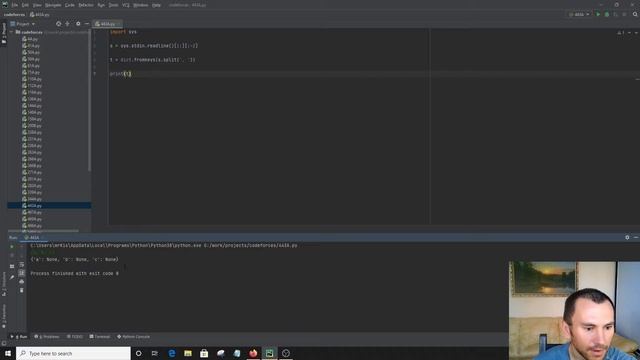Open the Terminal tool window button

tap(100, 337)
